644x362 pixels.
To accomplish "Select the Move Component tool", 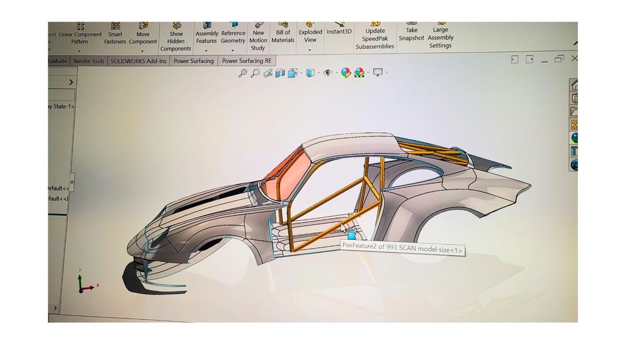I will tap(142, 34).
